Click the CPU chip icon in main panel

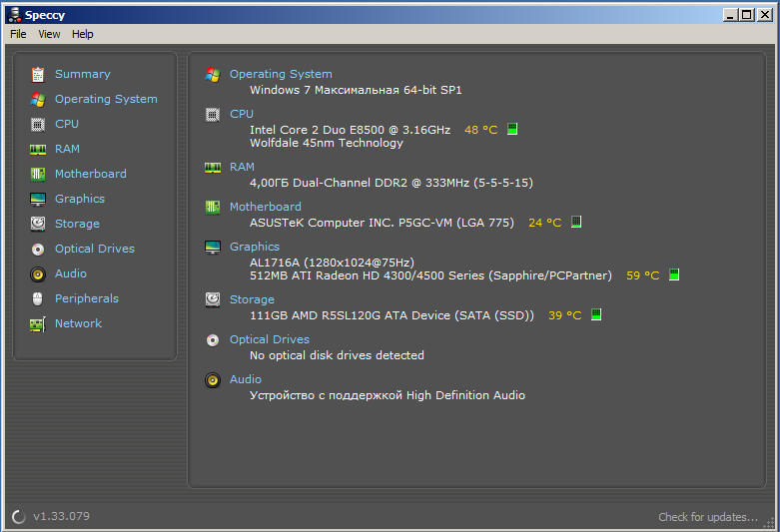click(213, 115)
